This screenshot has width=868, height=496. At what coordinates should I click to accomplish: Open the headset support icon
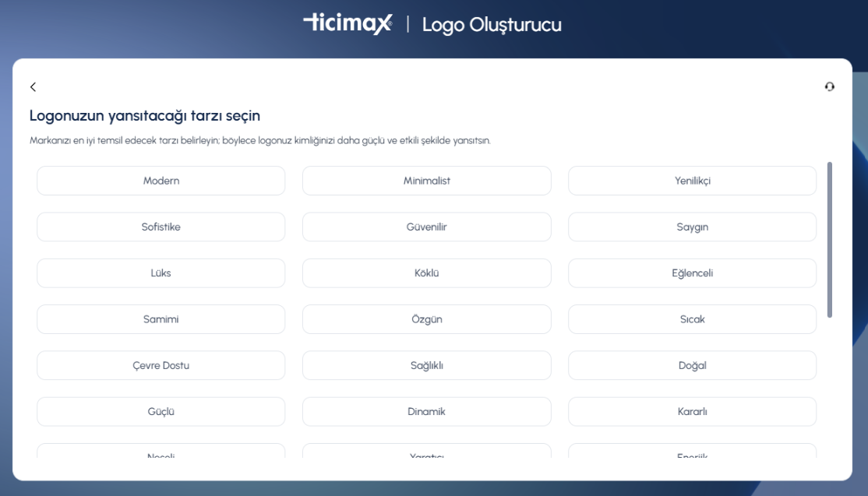(x=830, y=86)
